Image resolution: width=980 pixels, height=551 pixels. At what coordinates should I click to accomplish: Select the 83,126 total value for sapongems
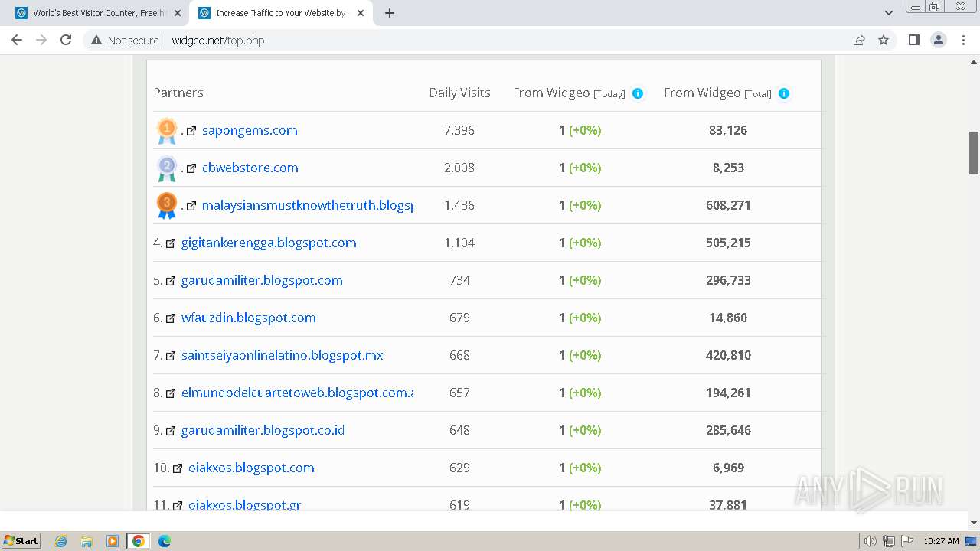point(728,131)
